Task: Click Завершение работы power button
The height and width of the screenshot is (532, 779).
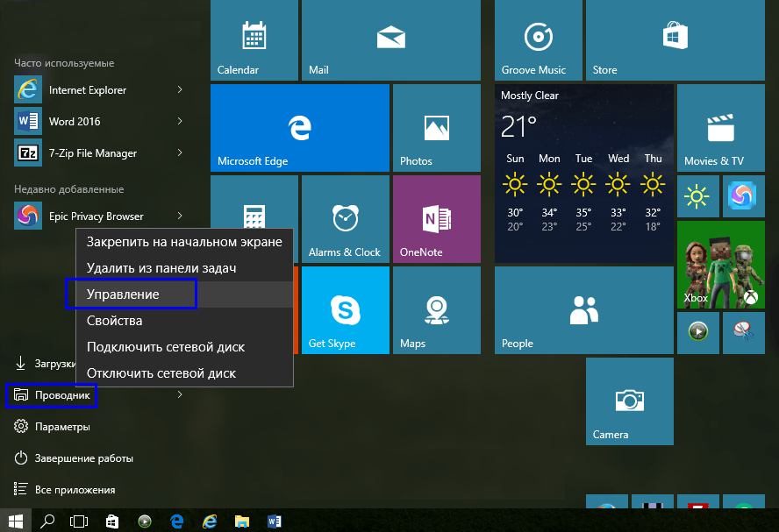Action: (83, 458)
